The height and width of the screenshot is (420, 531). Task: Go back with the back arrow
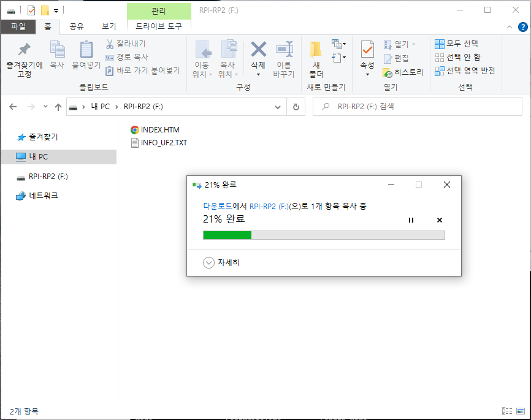click(x=13, y=107)
